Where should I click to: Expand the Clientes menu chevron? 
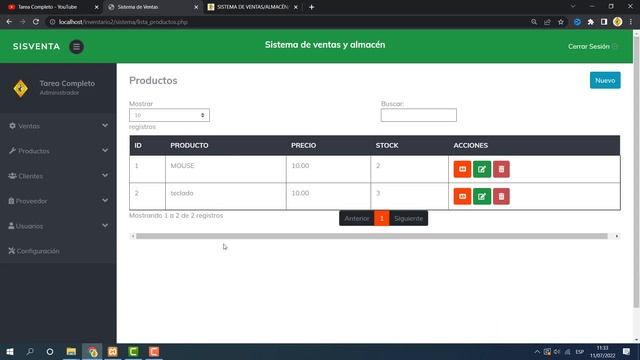tap(105, 175)
